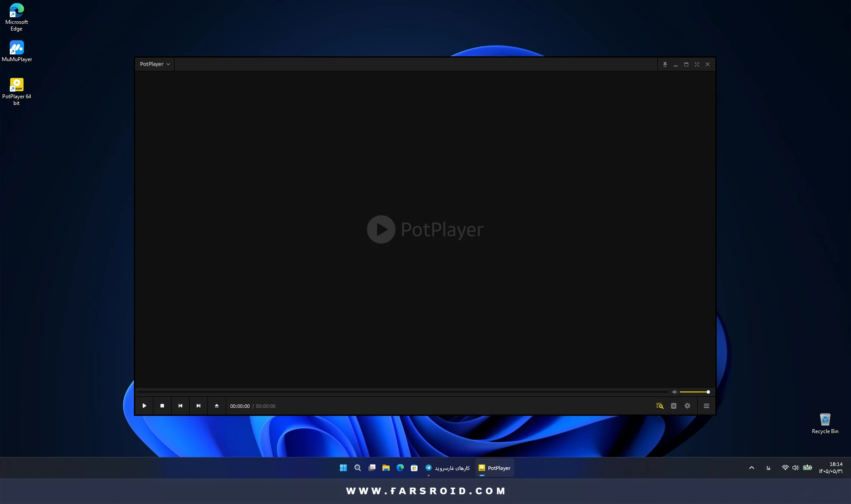Switch to Telegram کارهای فارسروید taskbar button
This screenshot has height=504, width=851.
[448, 468]
